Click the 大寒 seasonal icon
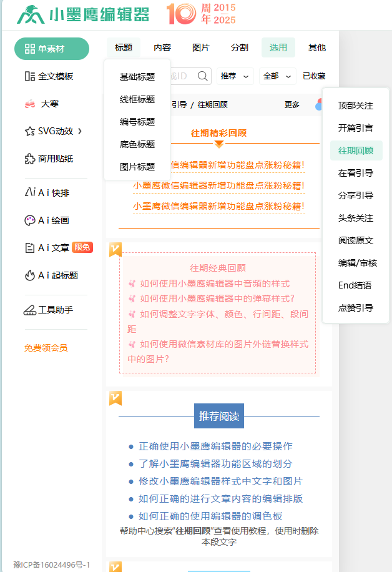Screen dimensions: 392x572 [30, 104]
